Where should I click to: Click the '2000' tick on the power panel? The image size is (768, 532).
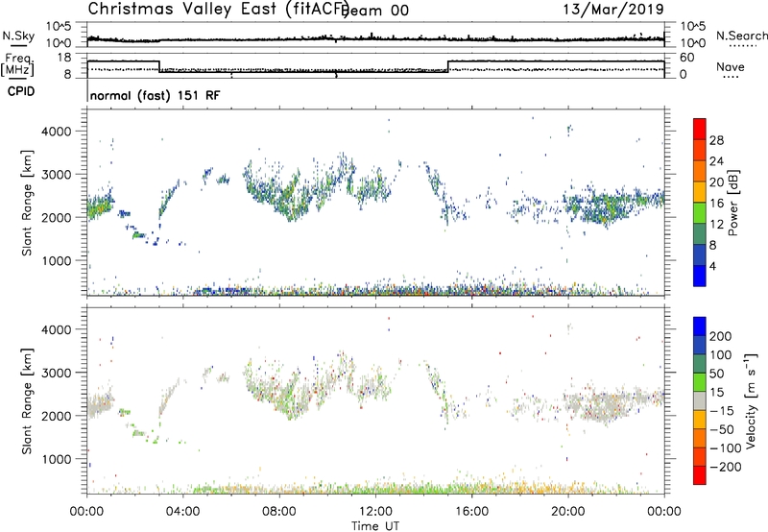point(57,217)
